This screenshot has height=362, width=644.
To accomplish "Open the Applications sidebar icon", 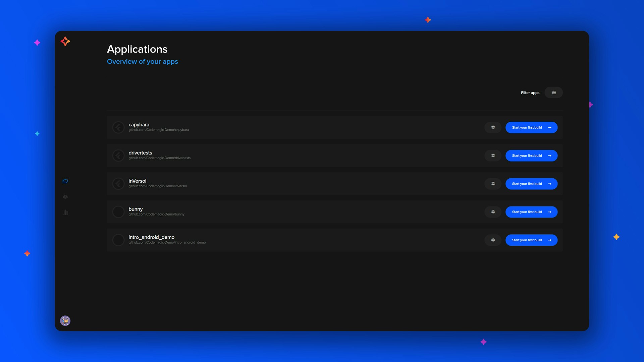I will [x=65, y=181].
